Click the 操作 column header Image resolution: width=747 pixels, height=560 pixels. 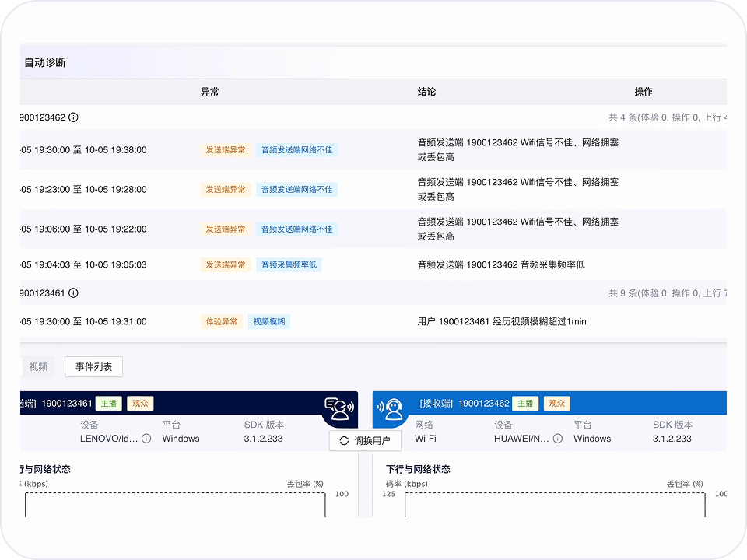click(644, 92)
